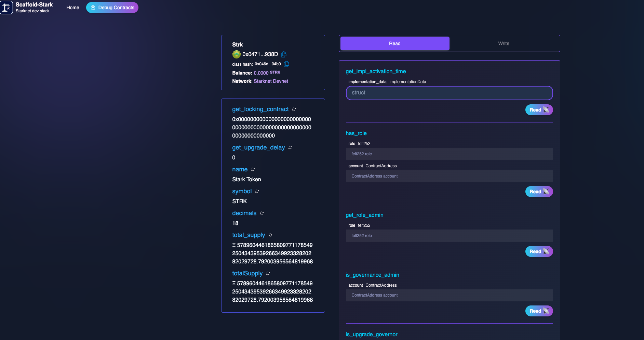644x340 pixels.
Task: Click the decimals value 18
Action: [235, 223]
